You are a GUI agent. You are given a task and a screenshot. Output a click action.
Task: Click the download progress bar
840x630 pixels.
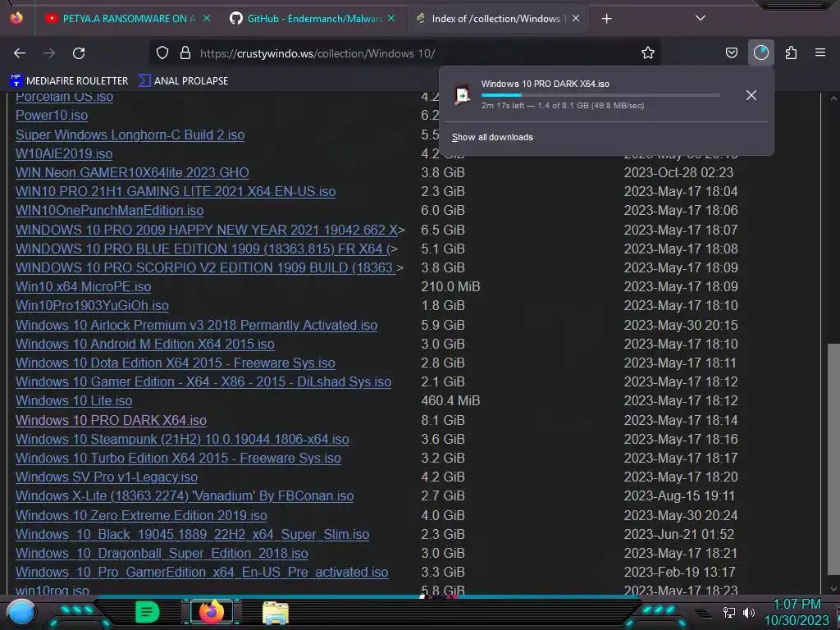point(600,95)
